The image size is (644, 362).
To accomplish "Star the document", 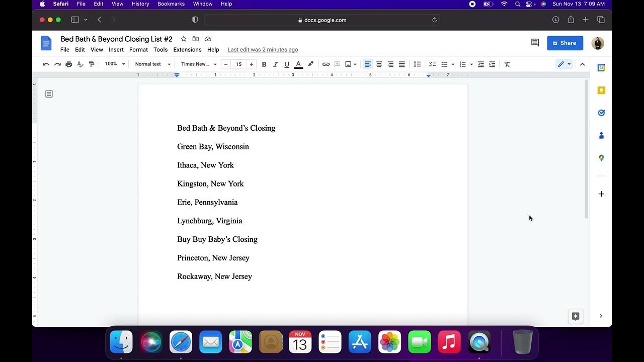I will pos(184,39).
